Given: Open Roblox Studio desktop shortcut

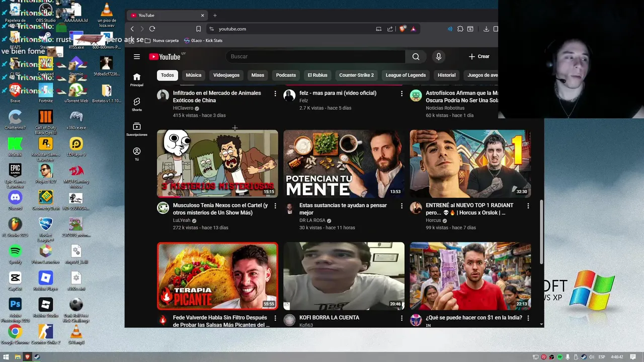Looking at the screenshot, I should pos(46,308).
